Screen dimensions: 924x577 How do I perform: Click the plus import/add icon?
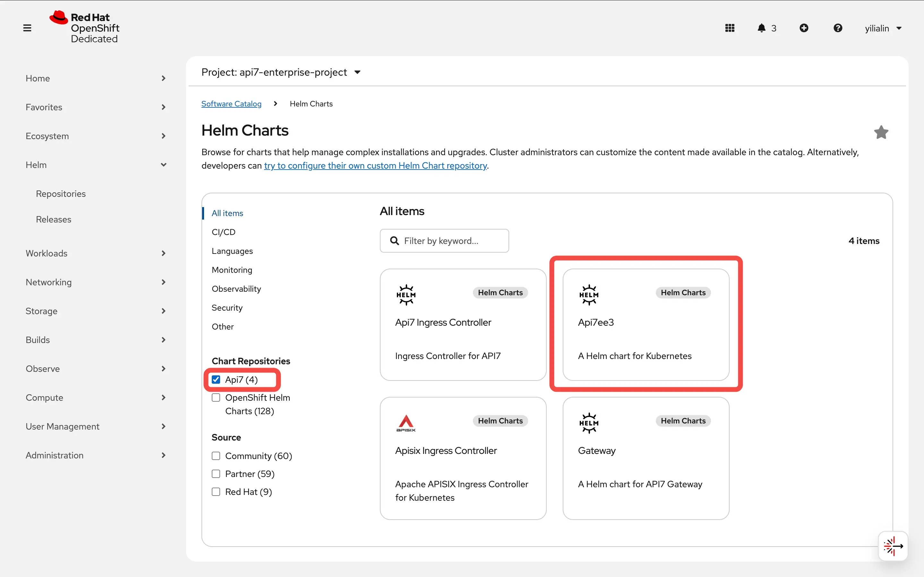(804, 28)
